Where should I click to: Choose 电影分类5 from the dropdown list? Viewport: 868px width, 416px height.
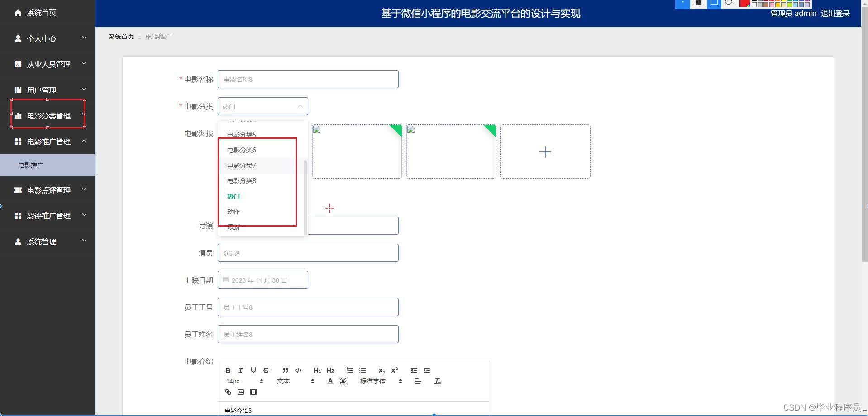262,135
